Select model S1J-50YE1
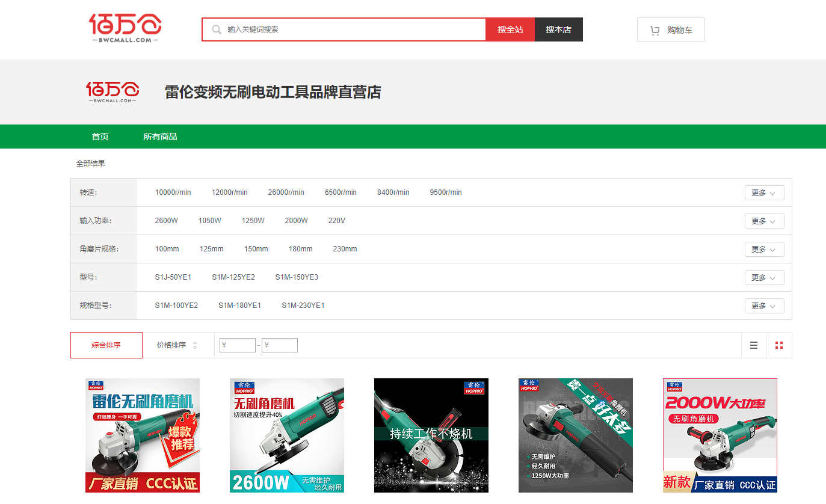The width and height of the screenshot is (826, 504). pos(173,277)
